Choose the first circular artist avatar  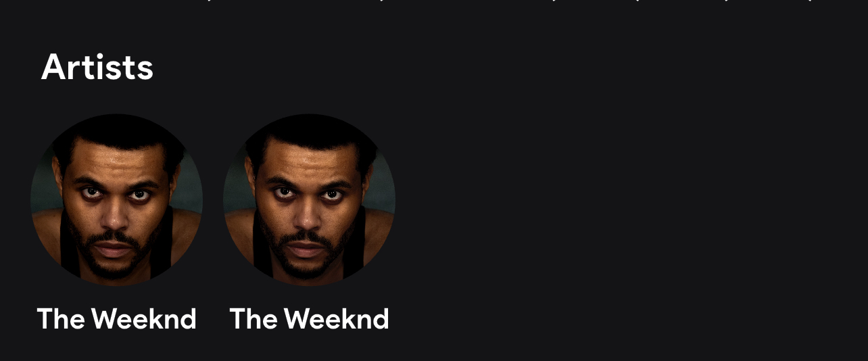(x=116, y=200)
